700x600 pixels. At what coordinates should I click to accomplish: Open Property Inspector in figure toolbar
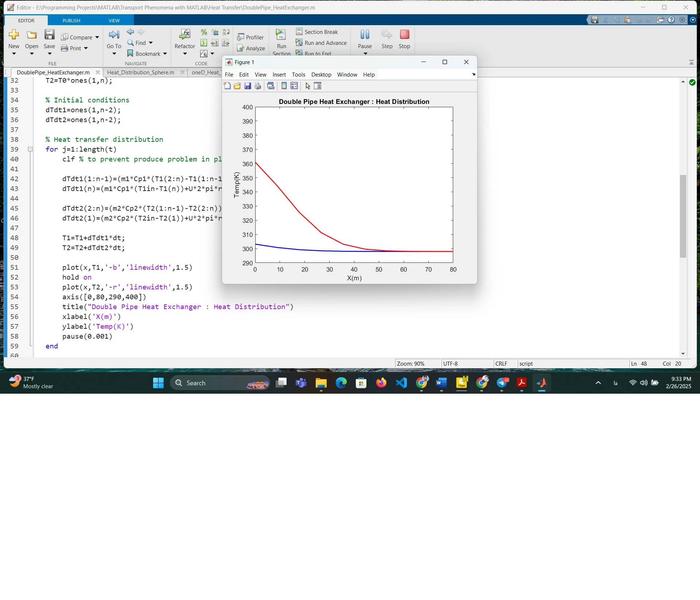(318, 86)
